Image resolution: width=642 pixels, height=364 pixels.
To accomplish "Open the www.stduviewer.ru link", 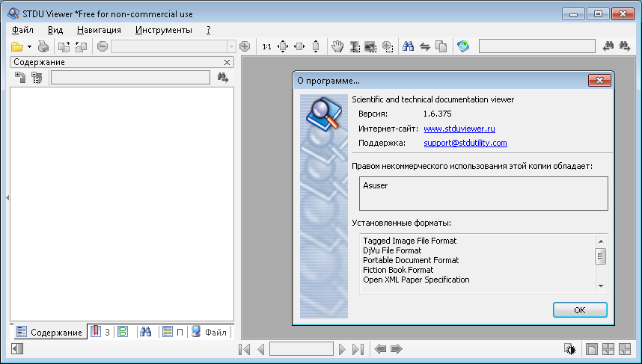I will [x=459, y=129].
